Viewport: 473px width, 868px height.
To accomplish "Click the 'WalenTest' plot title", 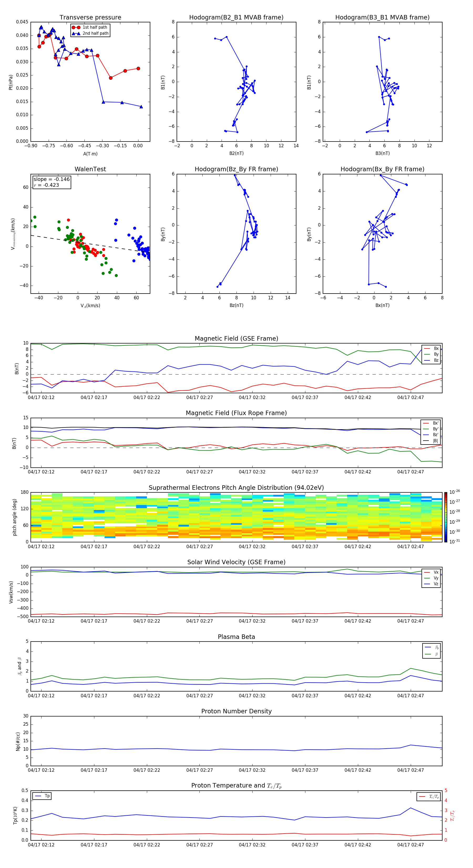I will pyautogui.click(x=90, y=169).
